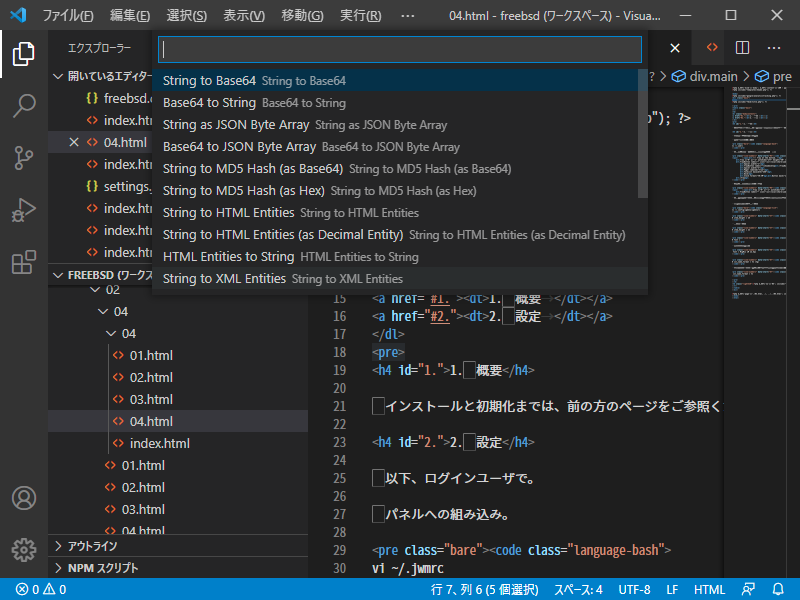Image resolution: width=800 pixels, height=600 pixels.
Task: Open Run and Debug view
Action: 23,210
